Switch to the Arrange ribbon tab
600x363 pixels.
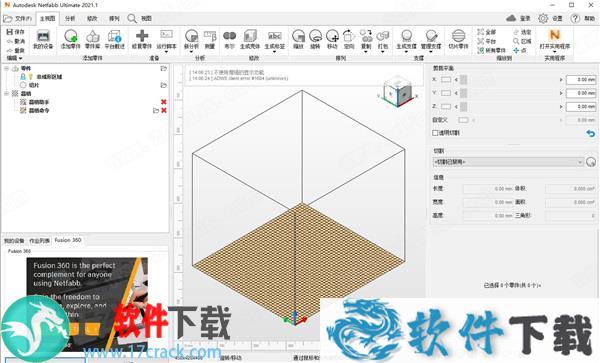(114, 18)
